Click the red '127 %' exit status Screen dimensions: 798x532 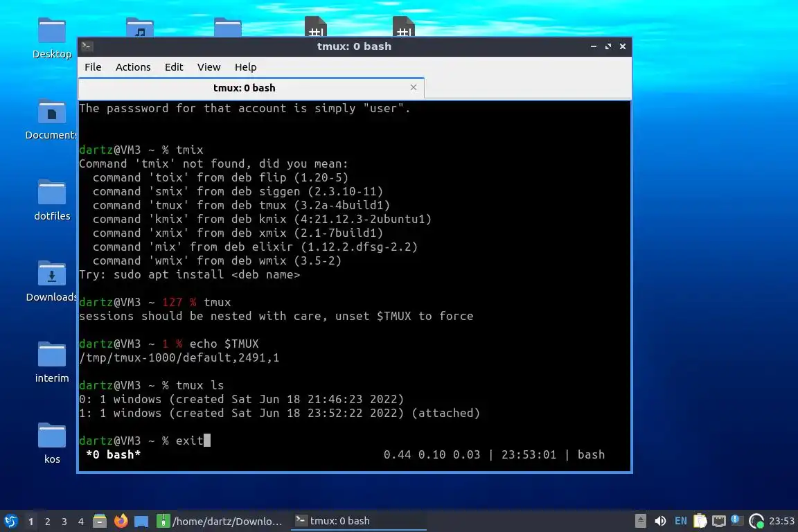(x=179, y=303)
